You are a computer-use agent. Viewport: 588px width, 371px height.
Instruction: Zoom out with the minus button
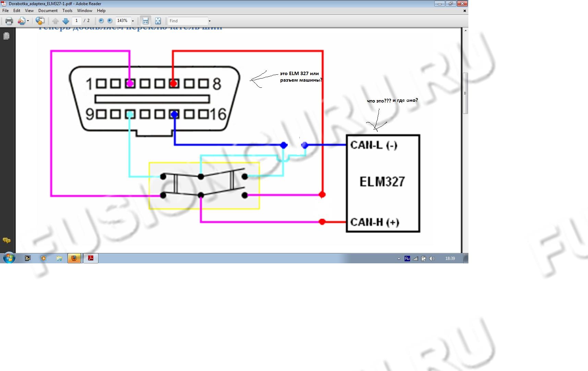click(x=101, y=21)
